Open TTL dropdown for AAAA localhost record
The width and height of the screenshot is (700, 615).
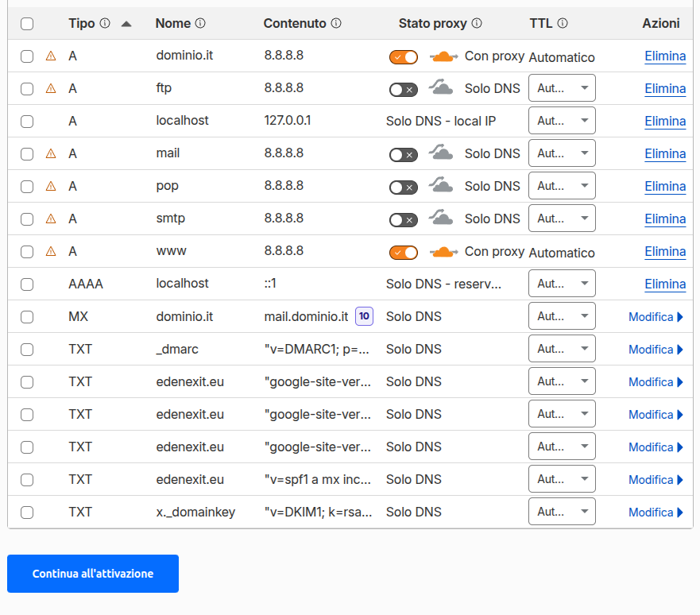click(562, 284)
